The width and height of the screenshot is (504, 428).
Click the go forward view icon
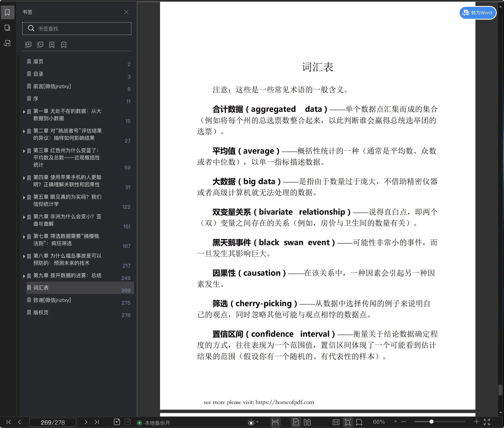[128, 422]
